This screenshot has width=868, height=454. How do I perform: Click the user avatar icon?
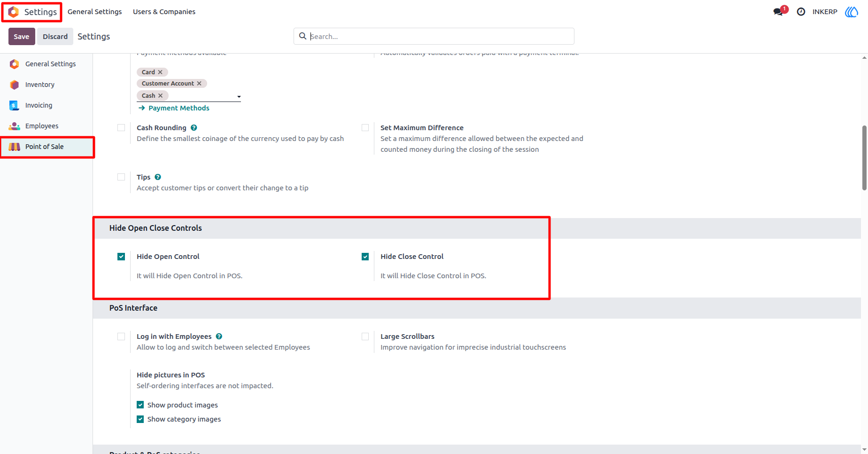(852, 12)
